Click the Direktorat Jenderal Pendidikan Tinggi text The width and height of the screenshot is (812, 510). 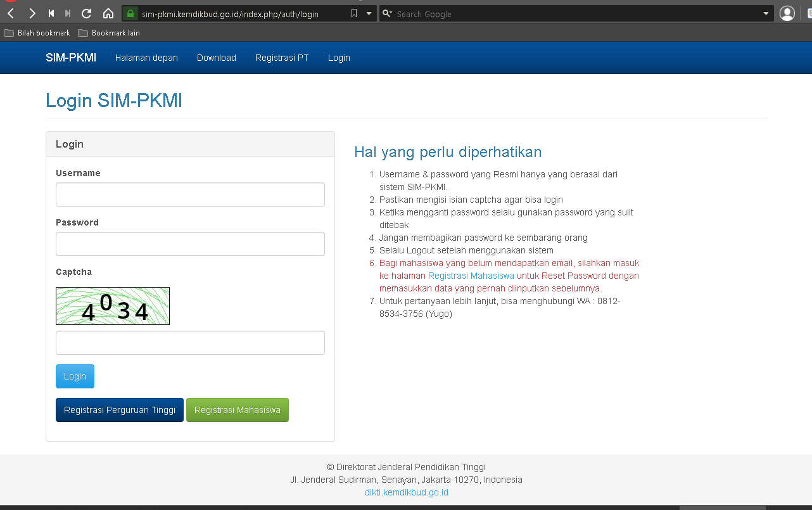pos(406,467)
